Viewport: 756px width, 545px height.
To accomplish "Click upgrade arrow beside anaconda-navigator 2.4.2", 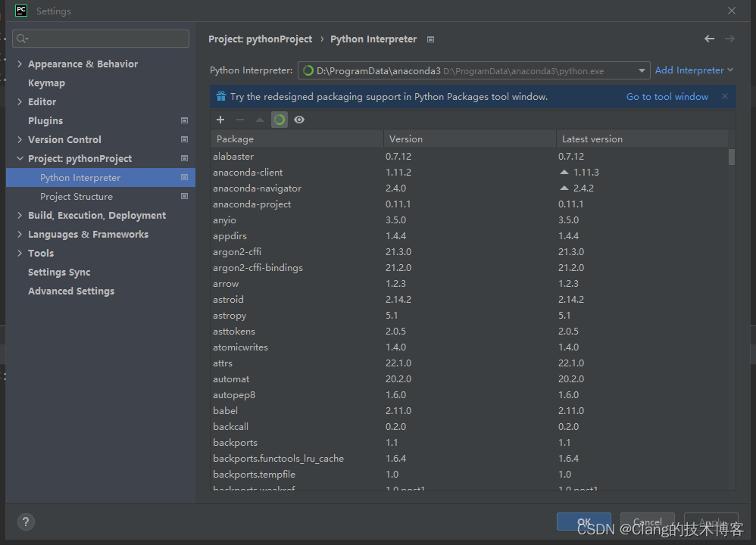I will pos(564,188).
